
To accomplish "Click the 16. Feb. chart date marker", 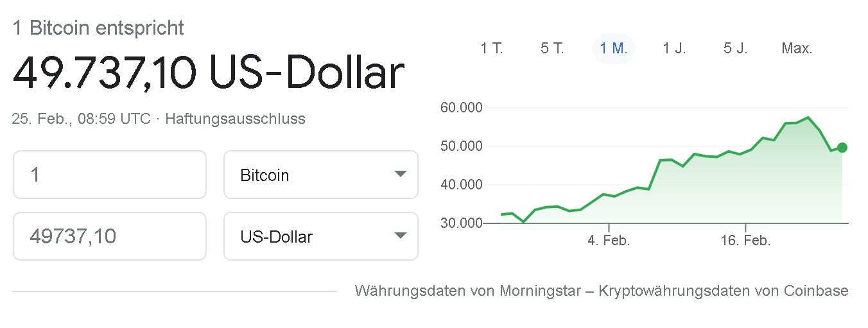I will point(745,241).
